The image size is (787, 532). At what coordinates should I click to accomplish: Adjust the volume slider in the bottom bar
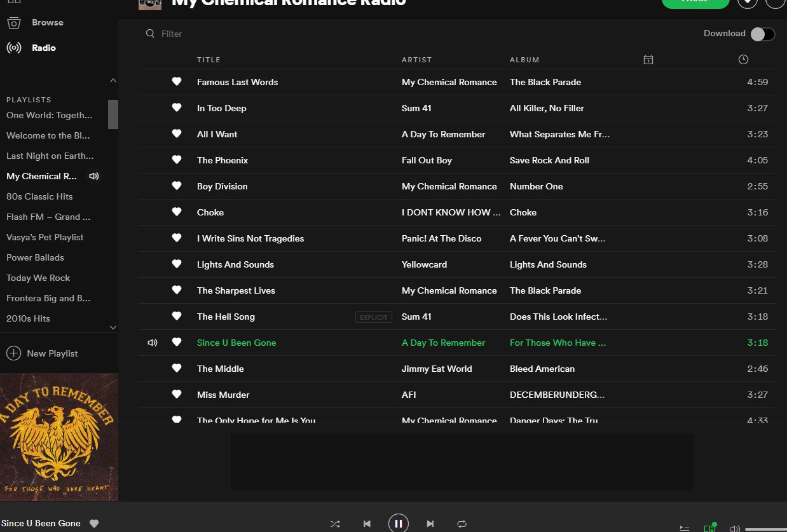(766, 529)
